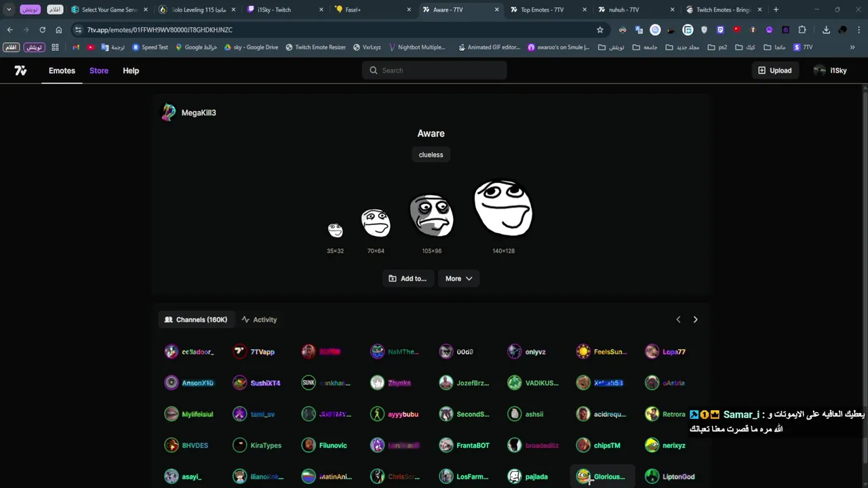Open Speed Test bookmark

(150, 47)
